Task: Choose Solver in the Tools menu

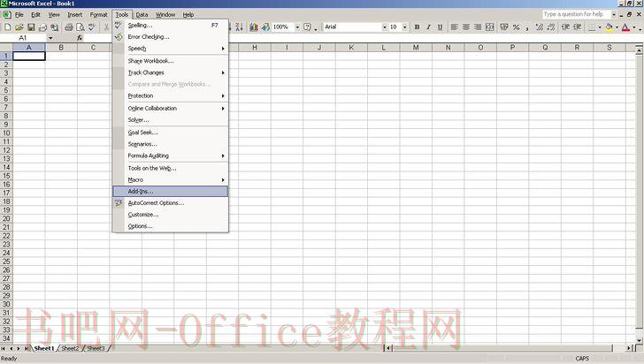Action: click(x=171, y=120)
